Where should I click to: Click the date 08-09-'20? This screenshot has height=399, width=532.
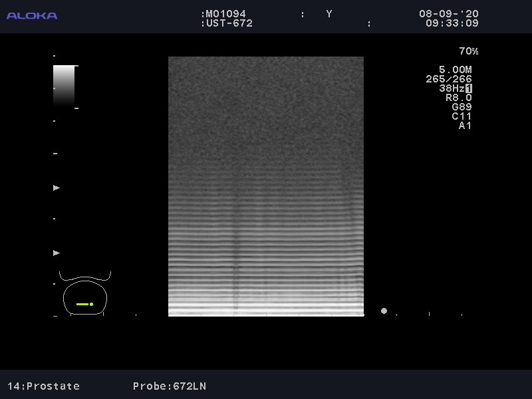point(448,14)
